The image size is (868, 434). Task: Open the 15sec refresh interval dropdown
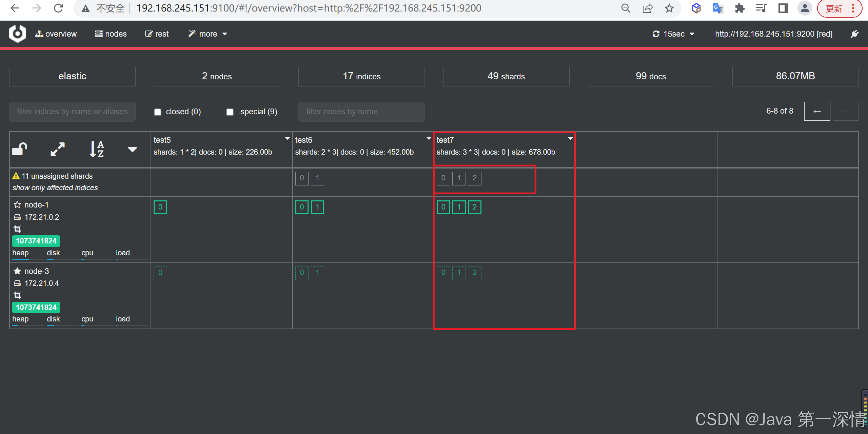673,34
